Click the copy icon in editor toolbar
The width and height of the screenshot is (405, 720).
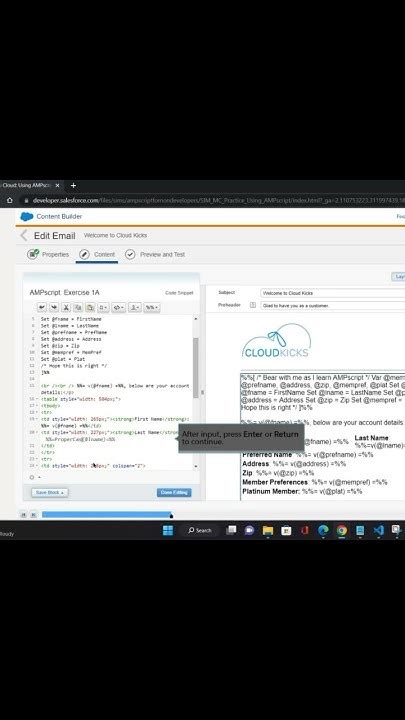(x=78, y=308)
